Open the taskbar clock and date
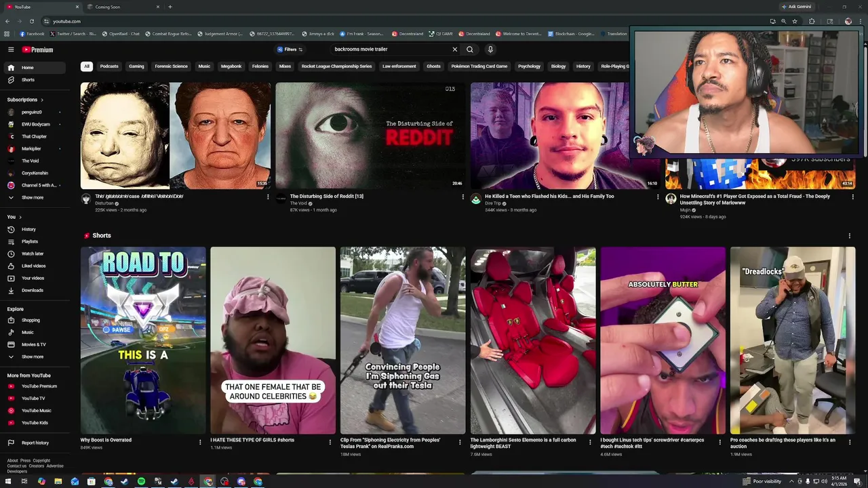 pos(839,481)
